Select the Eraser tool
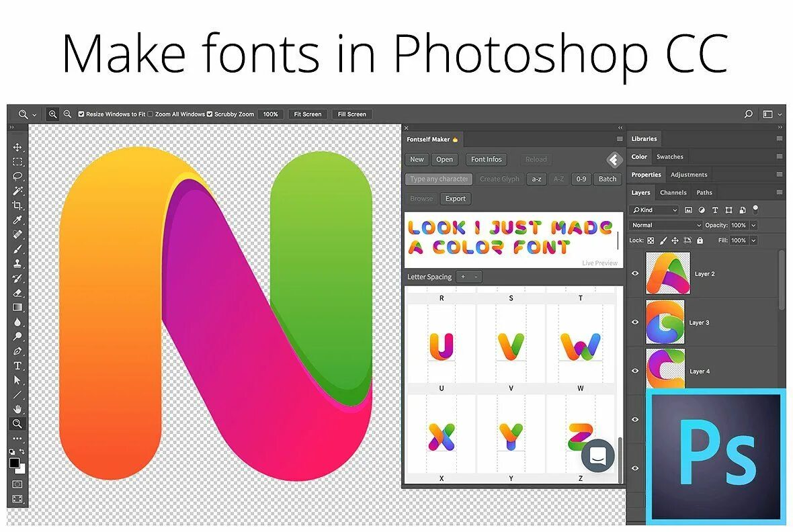This screenshot has width=793, height=532. coord(17,293)
